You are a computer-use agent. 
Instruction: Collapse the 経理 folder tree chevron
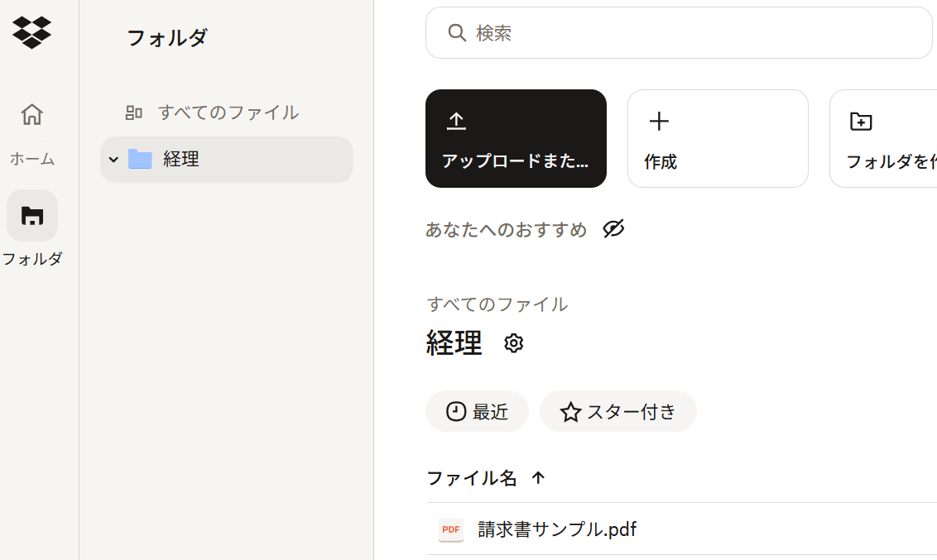tap(114, 160)
